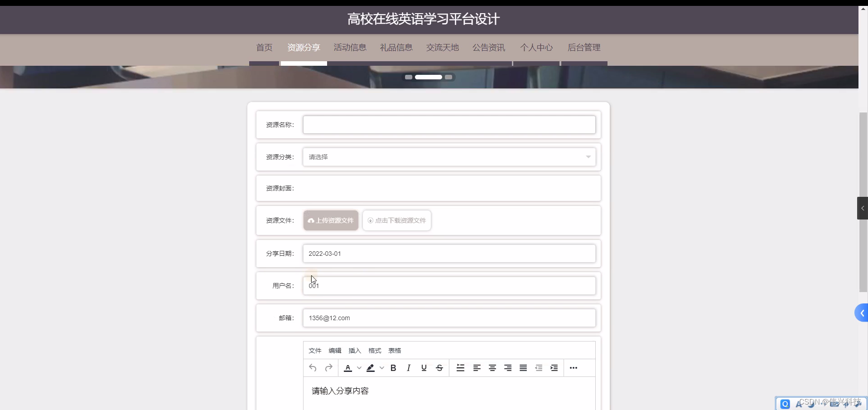Switch to the 个人中心 navigation tab

click(536, 47)
